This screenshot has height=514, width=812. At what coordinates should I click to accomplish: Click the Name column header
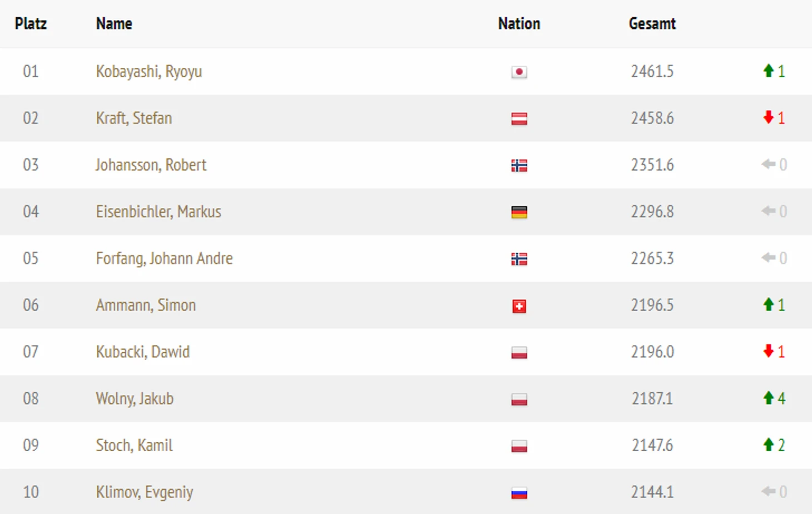114,24
